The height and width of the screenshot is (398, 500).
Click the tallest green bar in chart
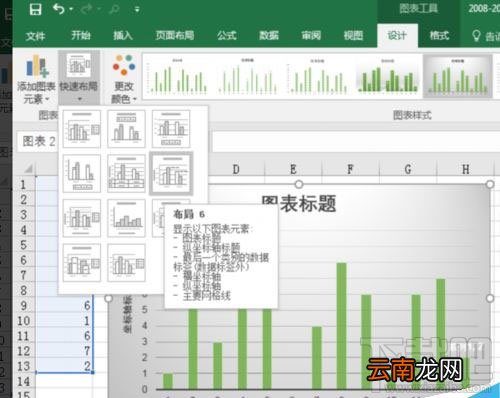(x=342, y=326)
